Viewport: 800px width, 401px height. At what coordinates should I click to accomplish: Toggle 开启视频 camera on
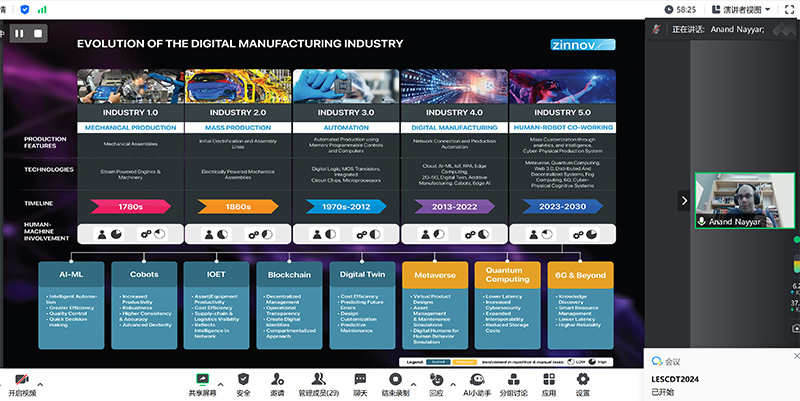(x=20, y=384)
